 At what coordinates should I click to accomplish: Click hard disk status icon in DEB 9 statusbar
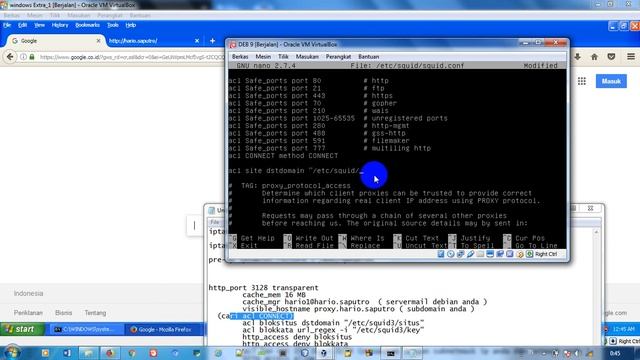click(x=441, y=254)
